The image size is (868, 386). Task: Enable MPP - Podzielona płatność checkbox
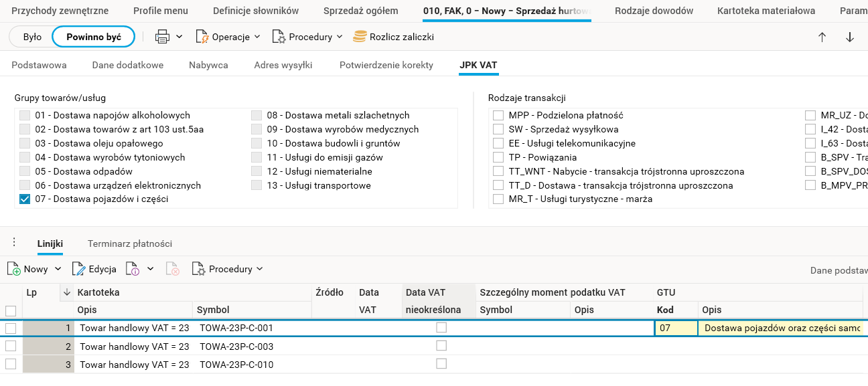pyautogui.click(x=498, y=115)
